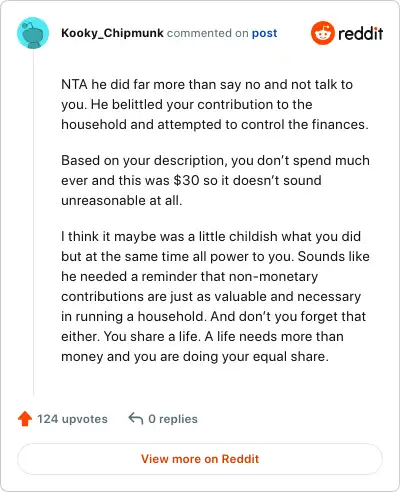
Task: Click the reply arrow icon
Action: pyautogui.click(x=136, y=418)
